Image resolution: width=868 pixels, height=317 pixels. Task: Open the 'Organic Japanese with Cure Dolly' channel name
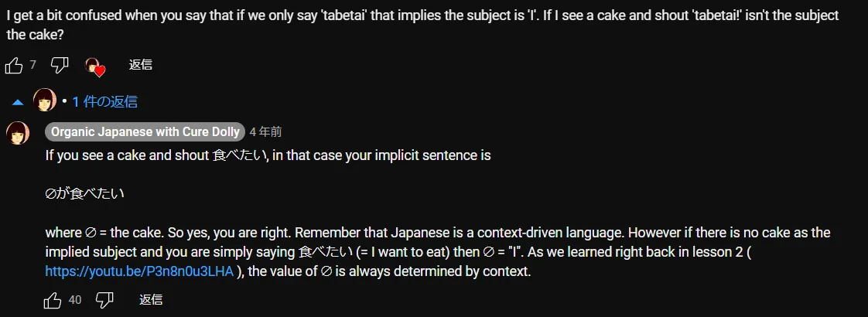(145, 132)
